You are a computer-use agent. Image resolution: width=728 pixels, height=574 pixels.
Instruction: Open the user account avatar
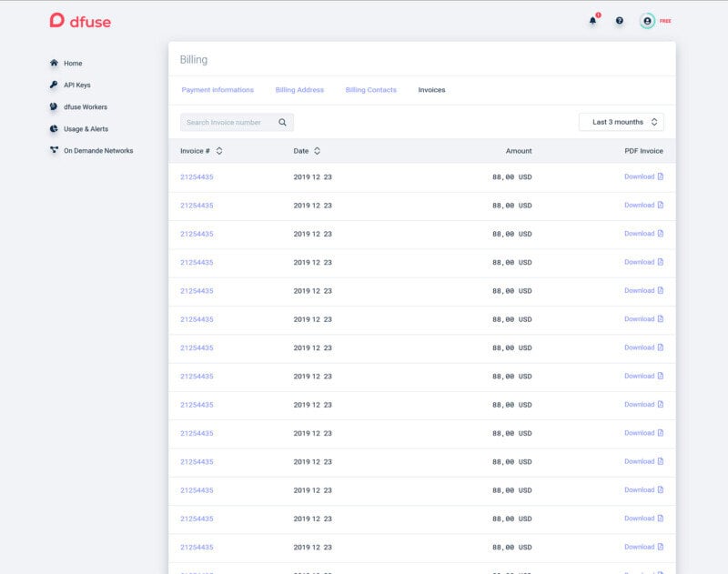647,21
